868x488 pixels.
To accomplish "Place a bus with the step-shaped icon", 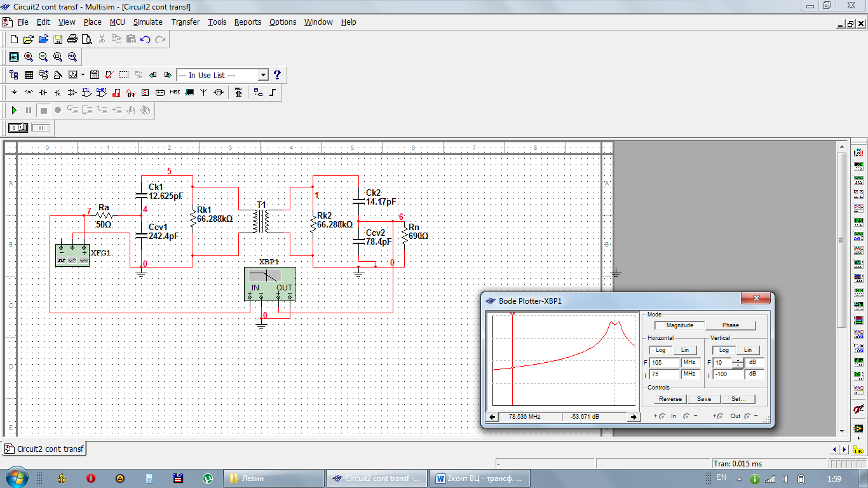I will 273,93.
